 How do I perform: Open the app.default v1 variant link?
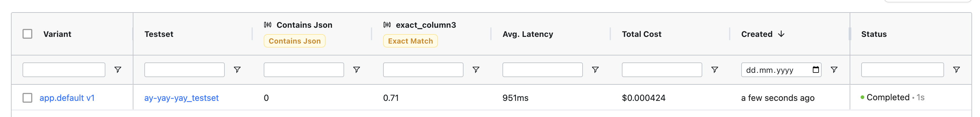coord(67,98)
